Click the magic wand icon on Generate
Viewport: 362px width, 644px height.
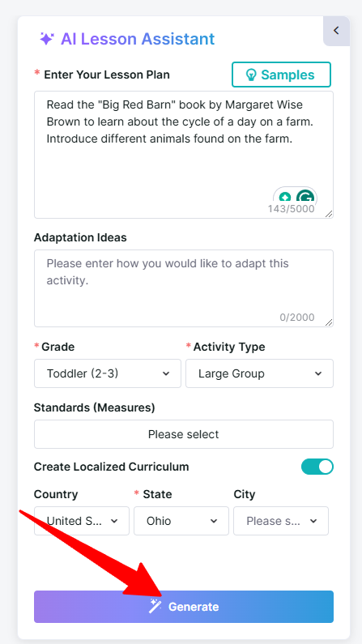tap(155, 606)
